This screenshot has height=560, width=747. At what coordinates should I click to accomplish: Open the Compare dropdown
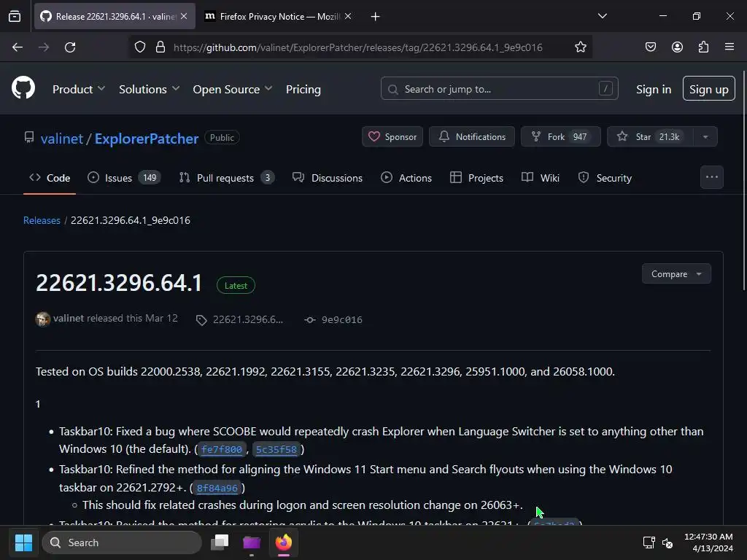click(x=676, y=274)
